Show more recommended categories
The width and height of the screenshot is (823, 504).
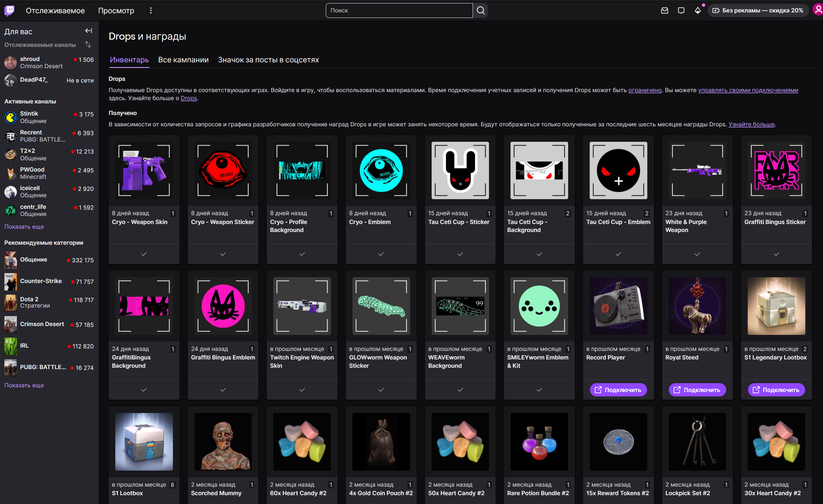point(24,385)
